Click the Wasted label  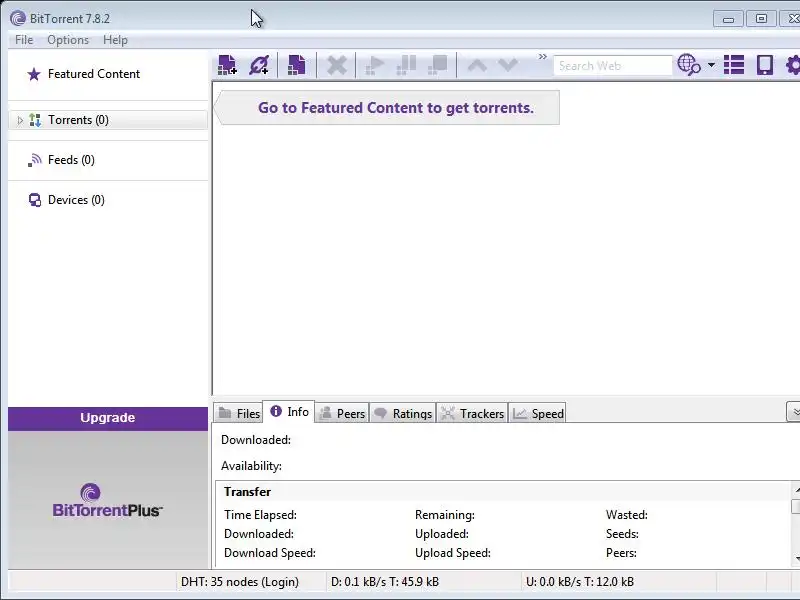pos(627,515)
